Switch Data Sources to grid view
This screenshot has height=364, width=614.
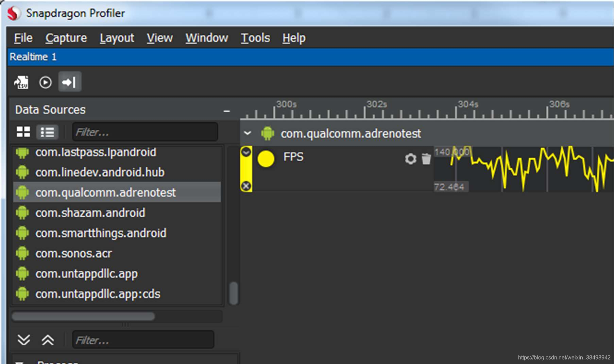click(x=23, y=132)
